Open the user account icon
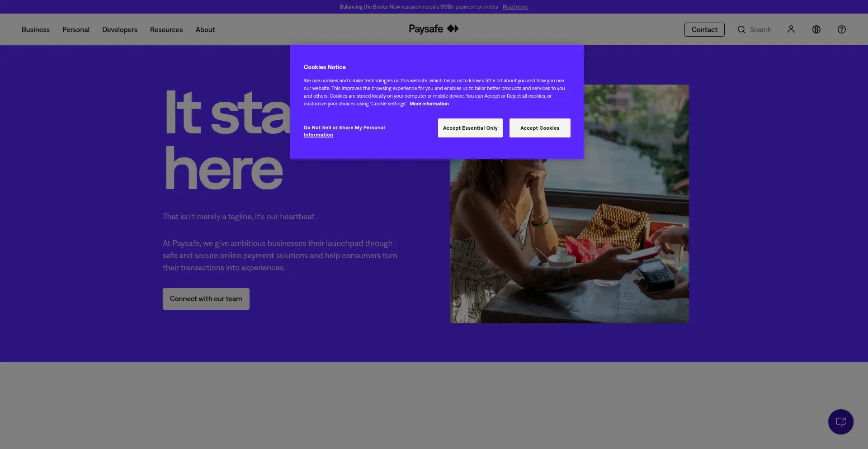Screen dimensions: 868x449 [x=791, y=29]
